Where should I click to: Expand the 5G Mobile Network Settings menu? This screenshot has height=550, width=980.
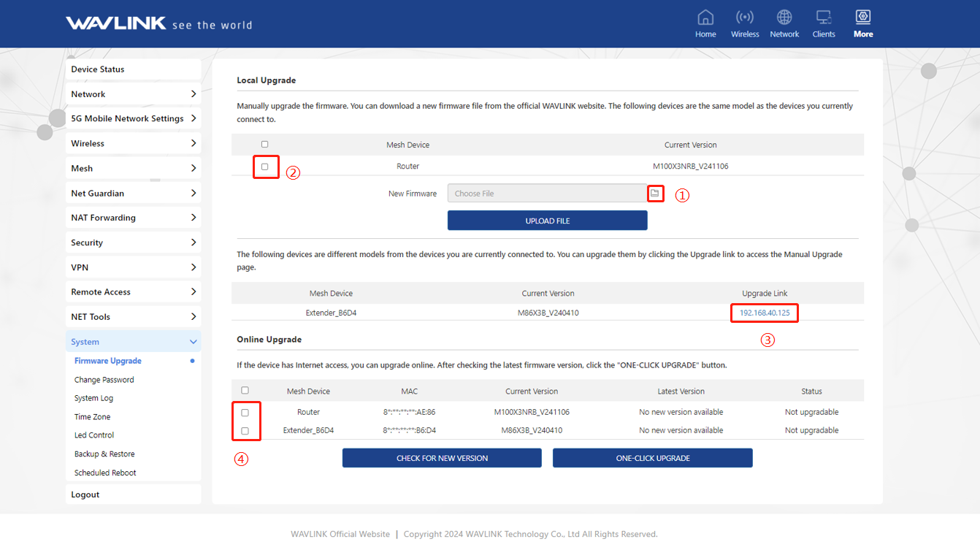(134, 118)
